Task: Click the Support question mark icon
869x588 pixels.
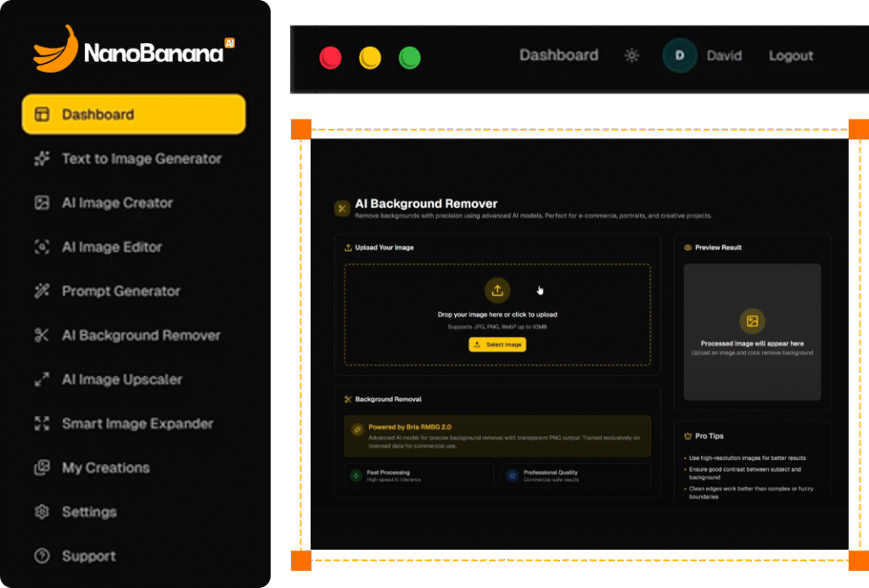Action: (42, 556)
